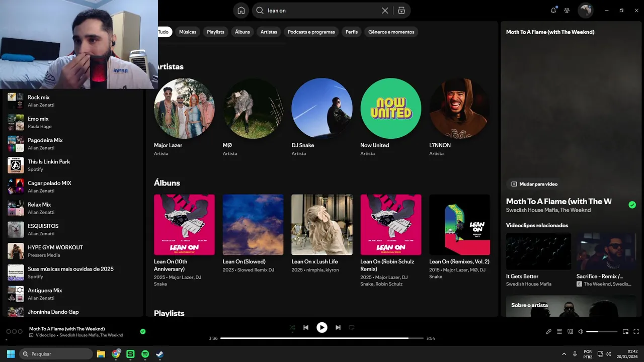Click the Álbuns section heading
Viewport: 644px width, 362px height.
click(x=167, y=183)
